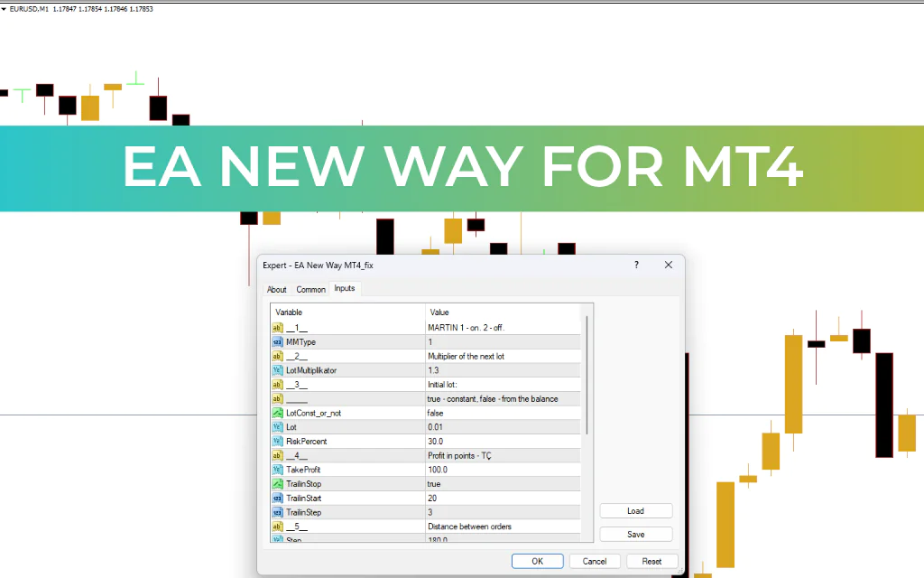Viewport: 924px width, 578px height.
Task: Click the ab icon beside the __5__ variable
Action: [x=277, y=527]
